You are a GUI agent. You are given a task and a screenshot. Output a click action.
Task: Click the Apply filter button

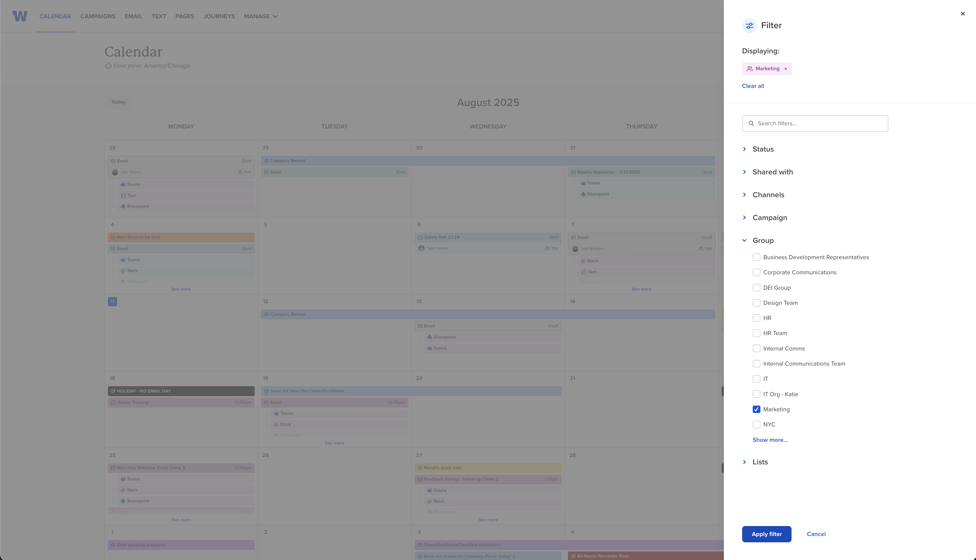point(766,534)
